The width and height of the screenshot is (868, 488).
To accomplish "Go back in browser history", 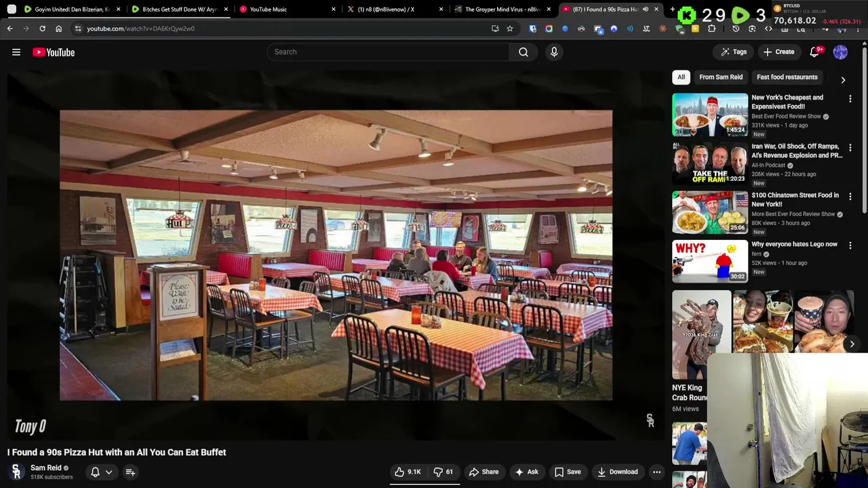I will pos(10,28).
